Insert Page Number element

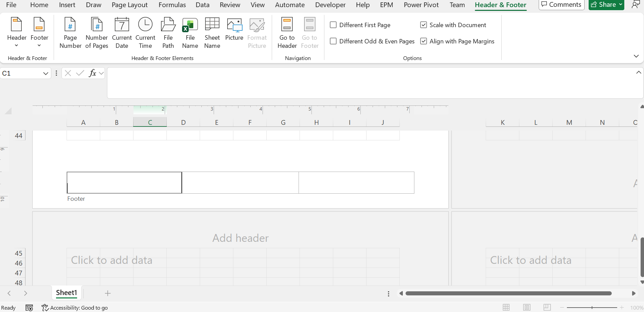tap(70, 33)
